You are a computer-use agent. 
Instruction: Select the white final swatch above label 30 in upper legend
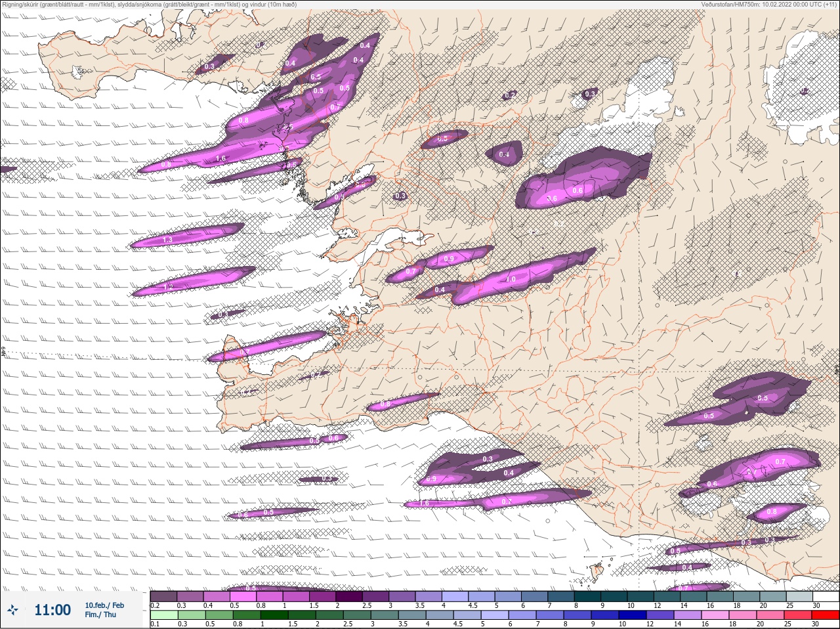click(826, 596)
